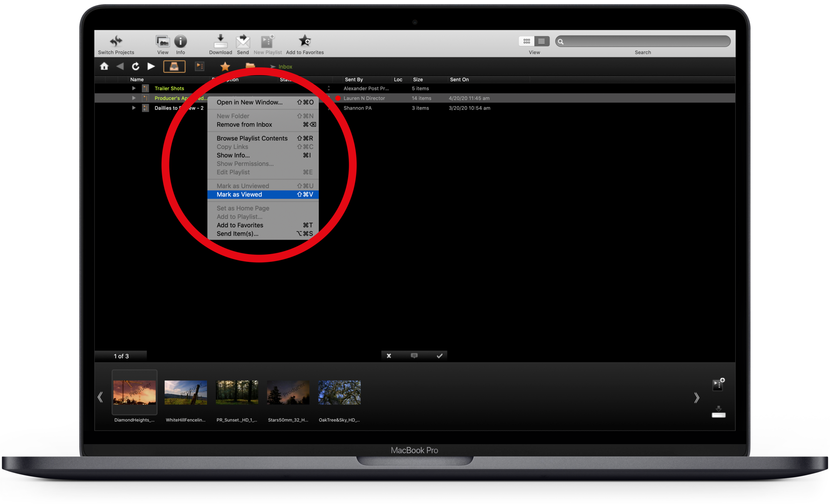This screenshot has width=830, height=504.
Task: Expand the Trailer Shots playlist row
Action: point(134,88)
